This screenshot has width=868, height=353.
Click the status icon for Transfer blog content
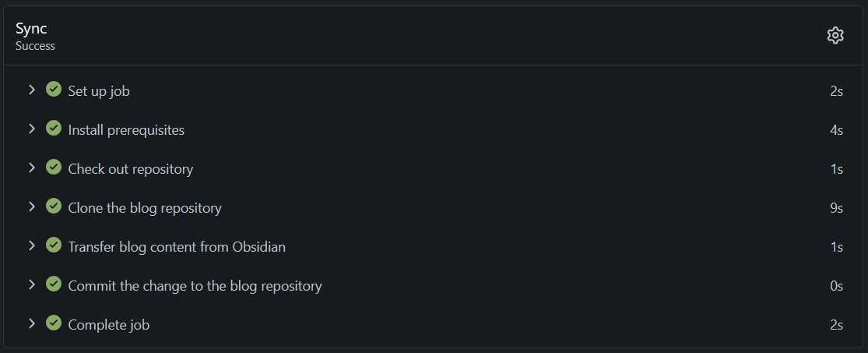[x=54, y=245]
